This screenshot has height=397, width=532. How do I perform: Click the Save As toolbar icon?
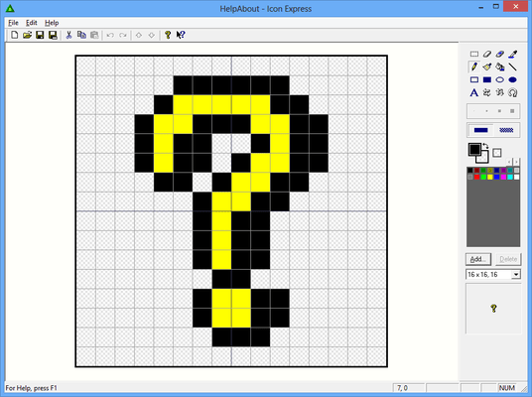(53, 35)
